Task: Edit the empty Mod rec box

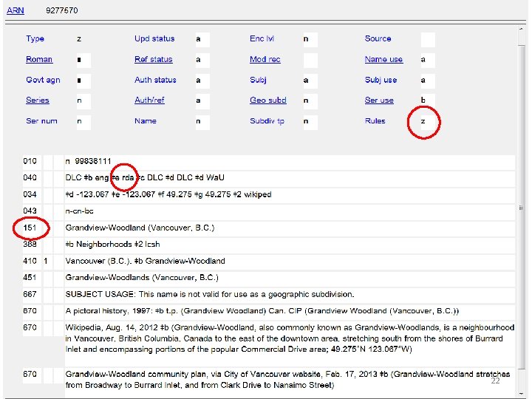Action: tap(310, 61)
